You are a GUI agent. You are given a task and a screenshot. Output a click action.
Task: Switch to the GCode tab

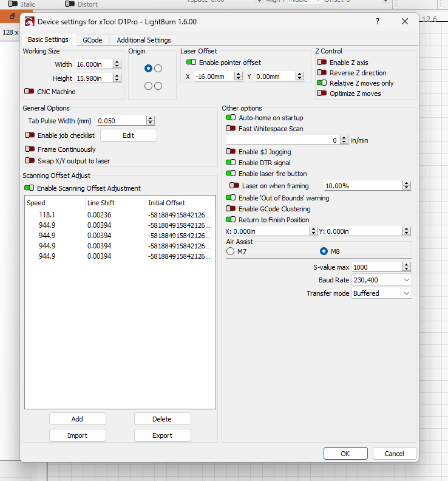[92, 40]
